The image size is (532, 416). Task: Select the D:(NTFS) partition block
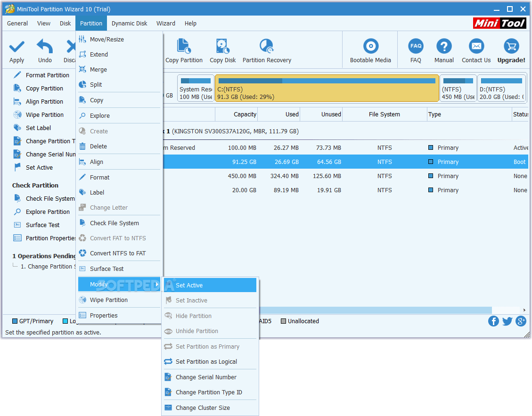[501, 88]
